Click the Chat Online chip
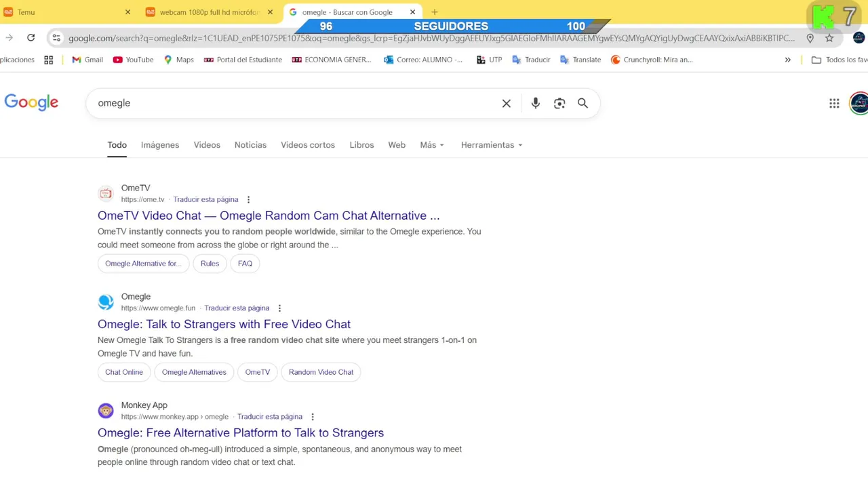Image resolution: width=868 pixels, height=488 pixels. [124, 372]
